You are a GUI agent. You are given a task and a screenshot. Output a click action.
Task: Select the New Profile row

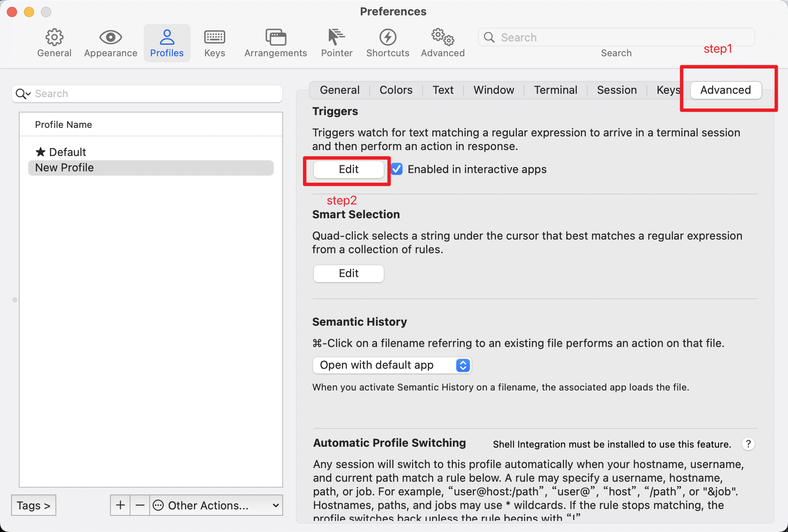click(x=151, y=168)
